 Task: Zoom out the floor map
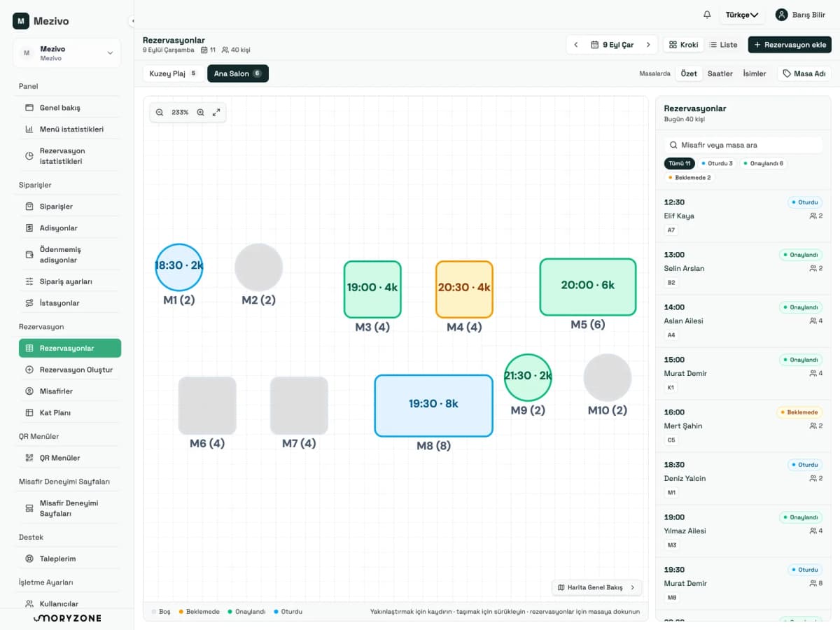pos(160,112)
